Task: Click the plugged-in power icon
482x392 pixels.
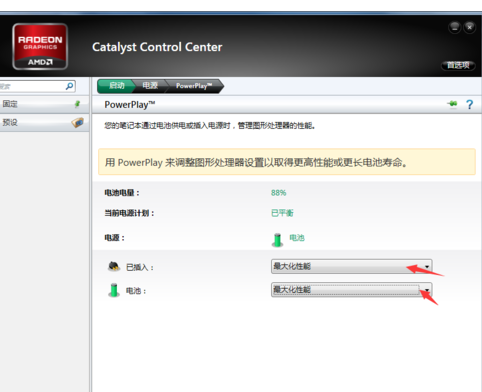Action: click(114, 266)
